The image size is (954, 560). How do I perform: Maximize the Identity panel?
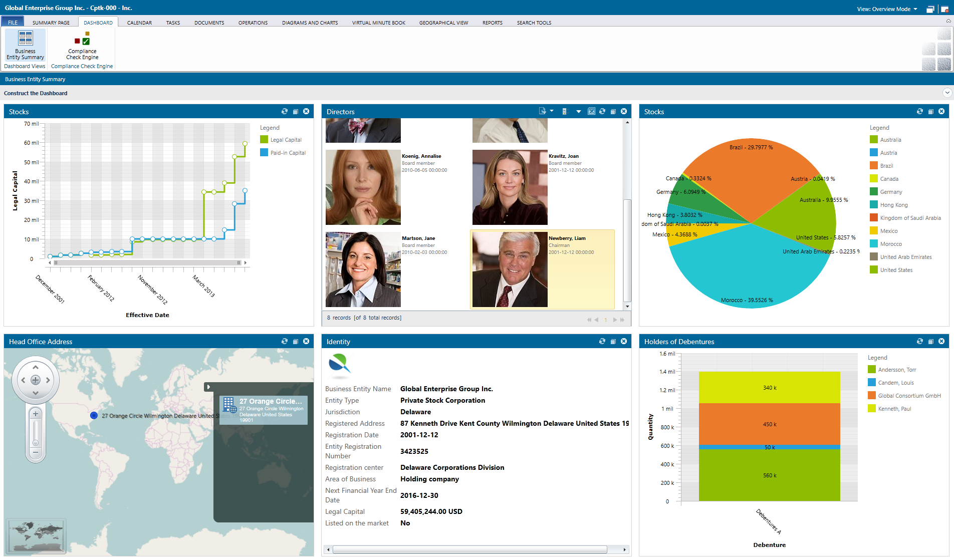click(613, 342)
